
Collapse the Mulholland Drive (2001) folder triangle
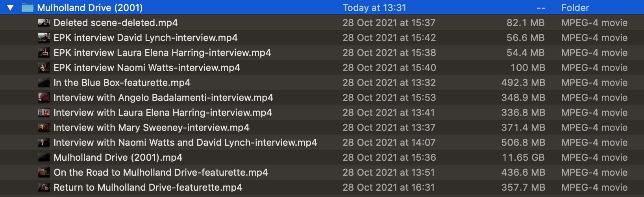[10, 7]
